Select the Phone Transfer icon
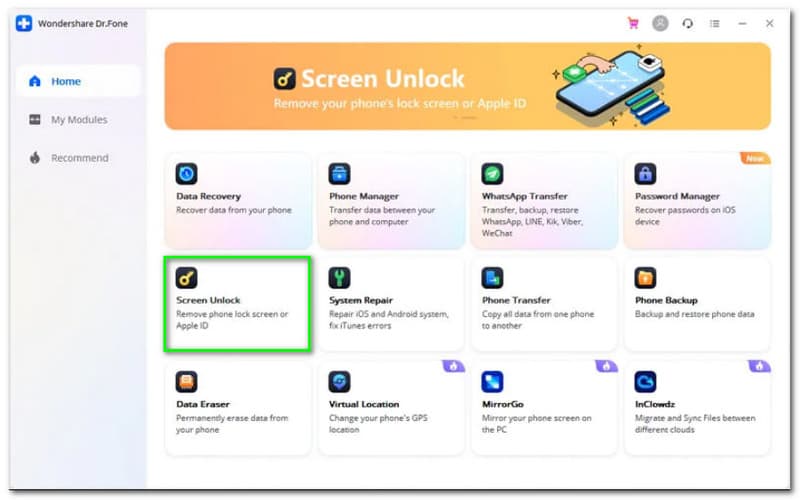 [492, 278]
